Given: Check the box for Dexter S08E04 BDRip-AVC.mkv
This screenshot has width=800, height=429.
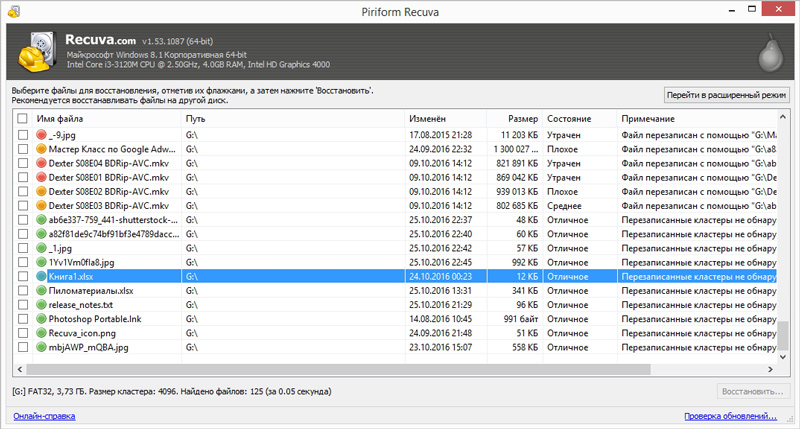Looking at the screenshot, I should click(x=22, y=163).
